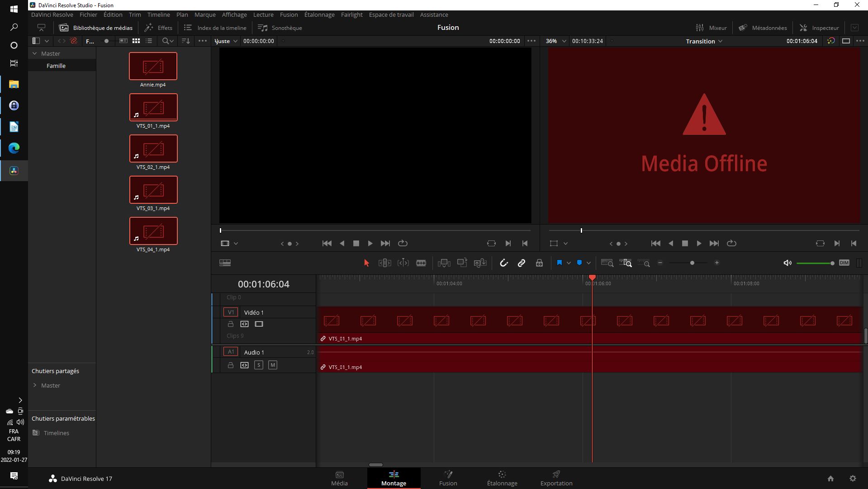The image size is (868, 489).
Task: Collapse the Master bin tree
Action: pyautogui.click(x=34, y=53)
